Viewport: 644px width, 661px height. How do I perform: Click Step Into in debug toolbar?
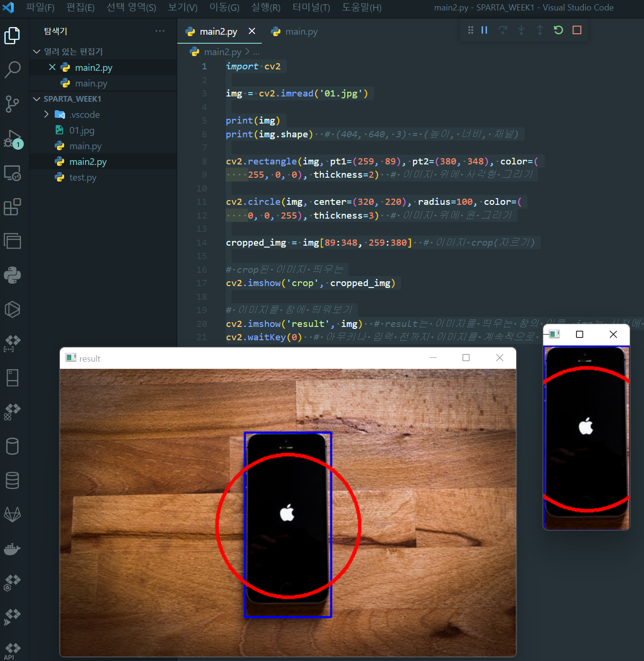[521, 30]
